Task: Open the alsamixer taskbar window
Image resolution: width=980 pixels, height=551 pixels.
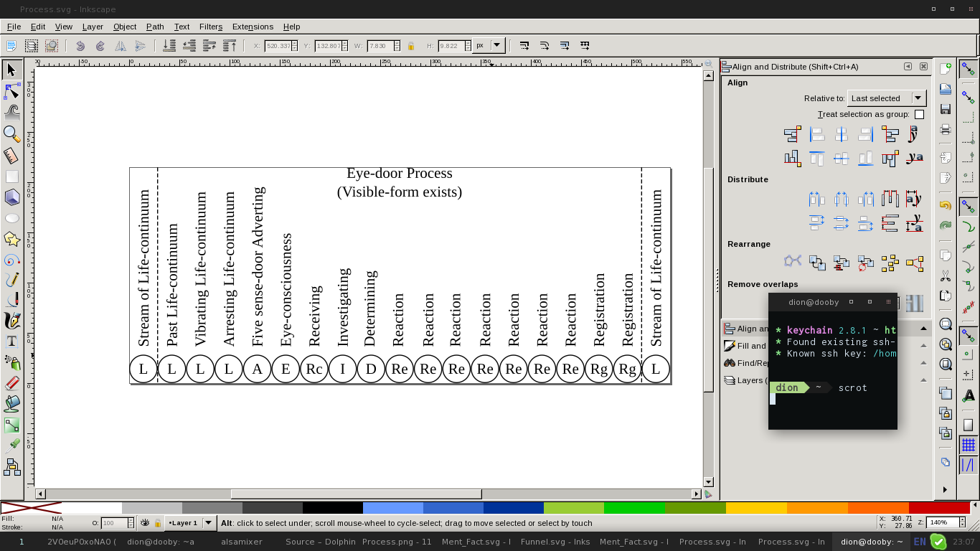Action: tap(242, 542)
